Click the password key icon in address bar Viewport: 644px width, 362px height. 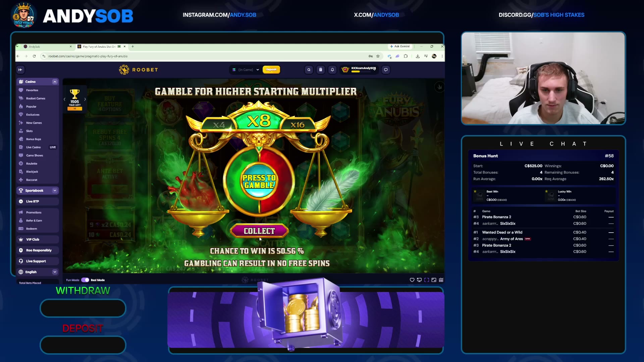tap(371, 56)
